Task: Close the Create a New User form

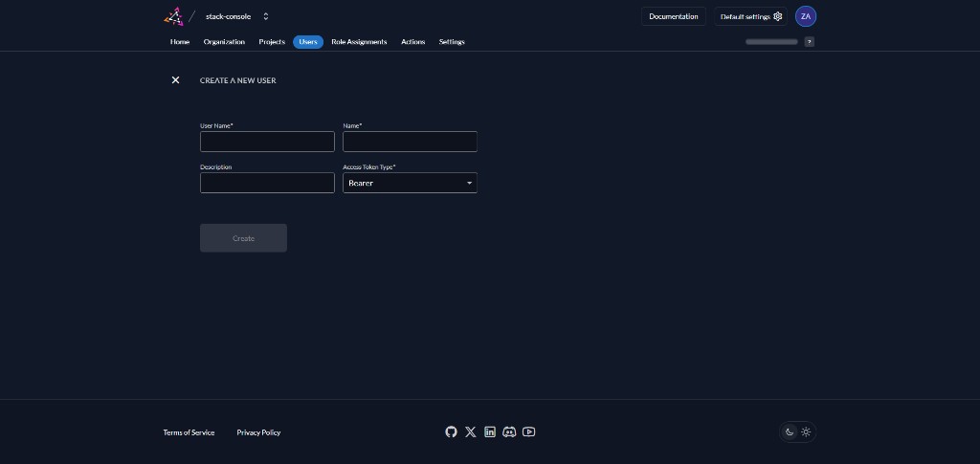Action: coord(176,80)
